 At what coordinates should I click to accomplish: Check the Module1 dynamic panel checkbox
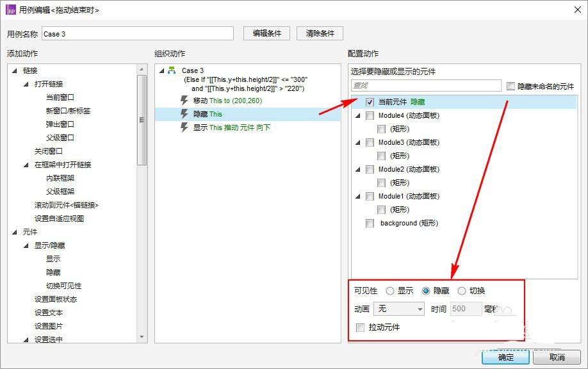click(370, 196)
